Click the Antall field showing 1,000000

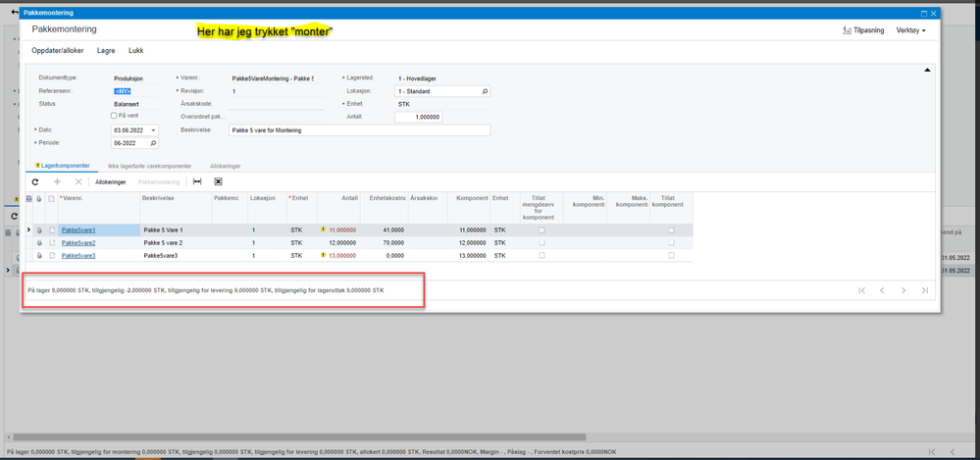[x=419, y=118]
